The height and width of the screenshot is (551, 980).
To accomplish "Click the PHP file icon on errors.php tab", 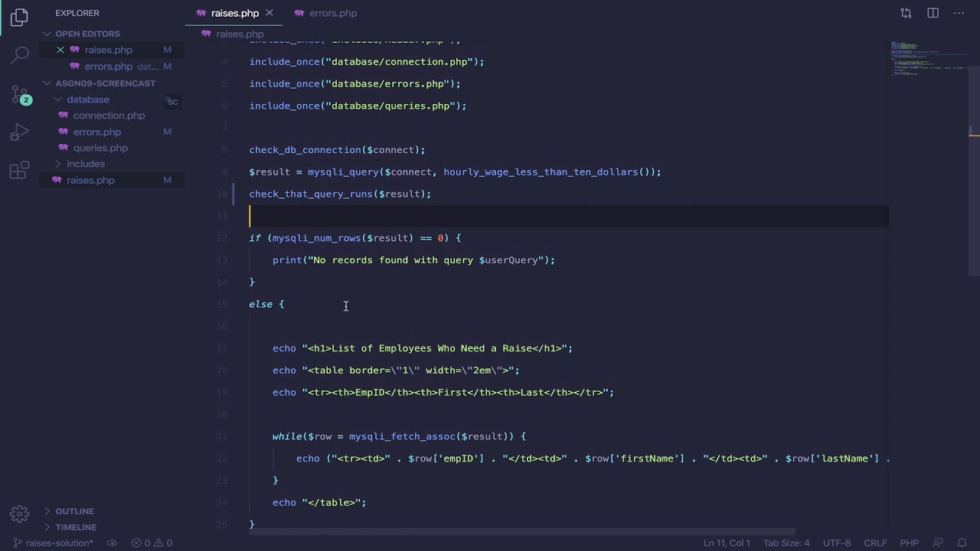I will pyautogui.click(x=299, y=13).
